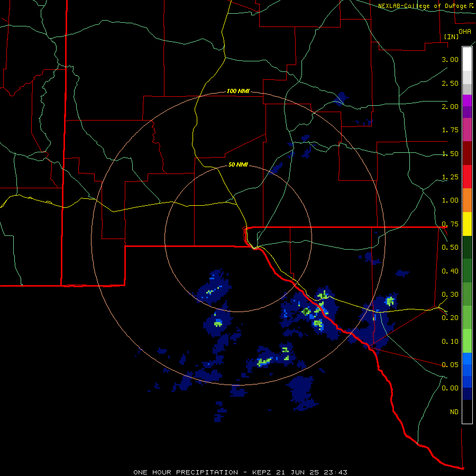Click the yellow color swatch near 0.75

(467, 224)
